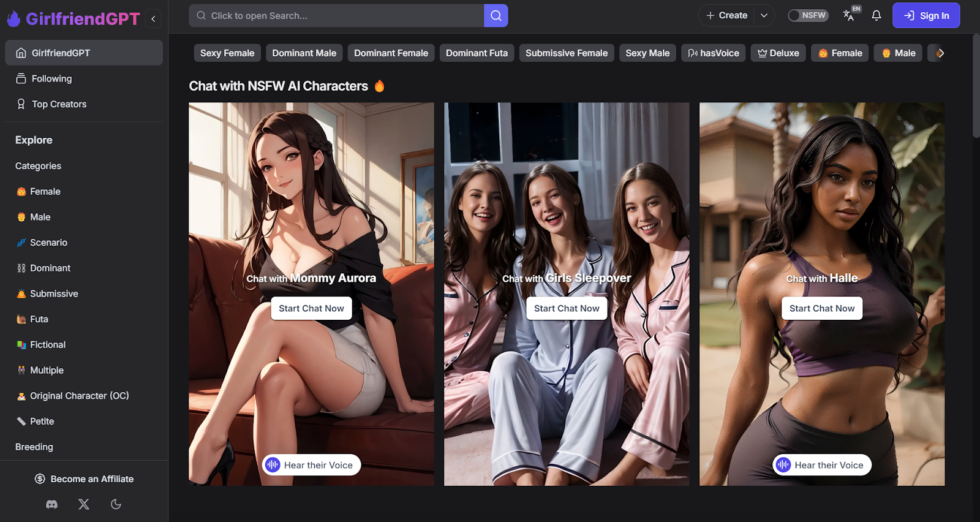Click the Create button
This screenshot has height=522, width=980.
click(x=726, y=15)
